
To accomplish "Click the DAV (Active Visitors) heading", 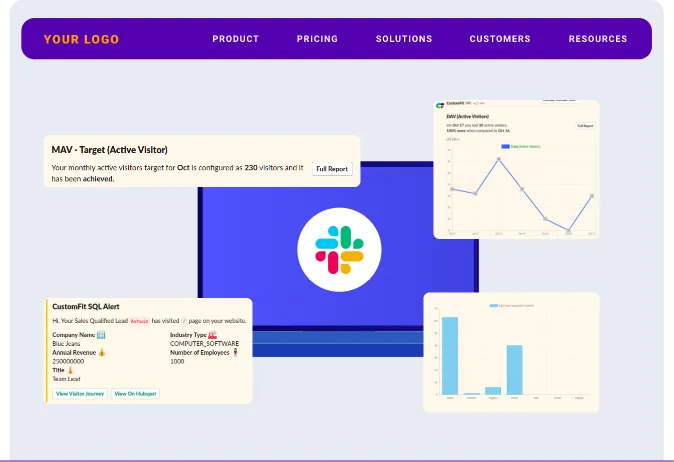I will click(x=468, y=116).
